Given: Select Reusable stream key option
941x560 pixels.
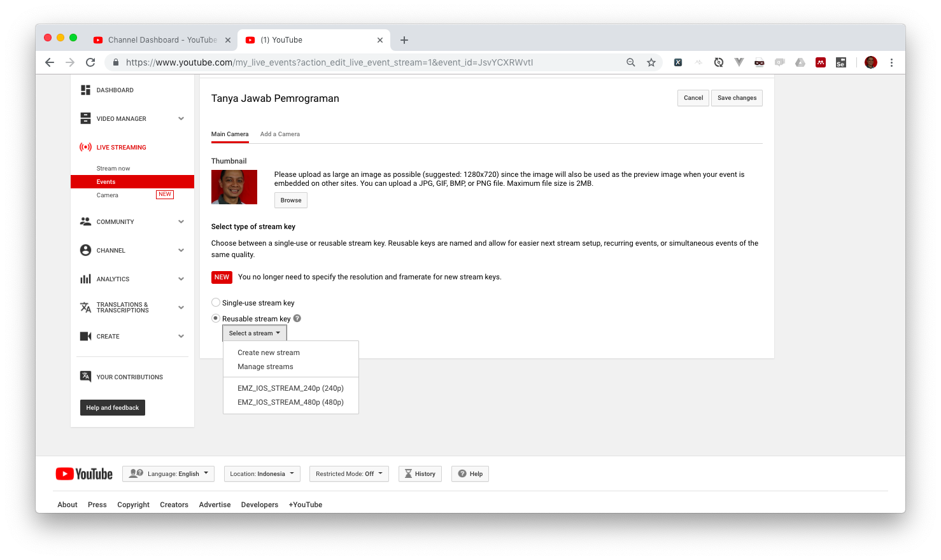Looking at the screenshot, I should click(216, 318).
